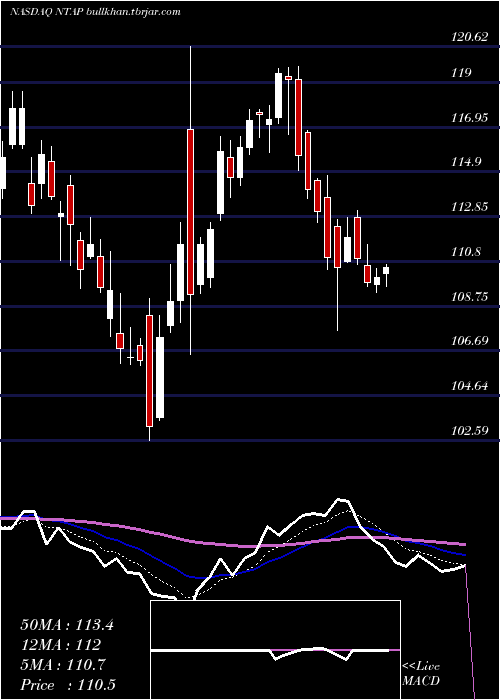Click the 112.85 price axis label

469,207
